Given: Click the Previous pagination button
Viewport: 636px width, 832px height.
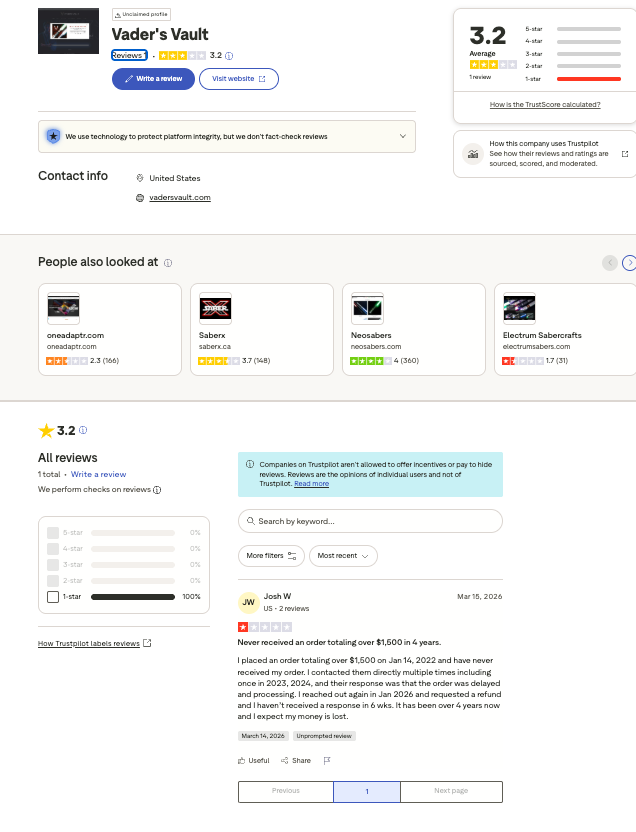Looking at the screenshot, I should click(x=286, y=791).
